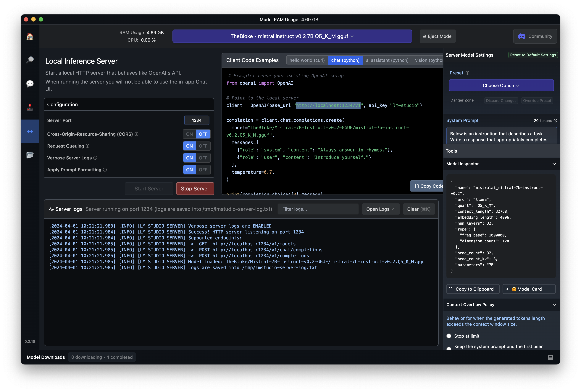
Task: Turn CORS setting ON
Action: (189, 134)
